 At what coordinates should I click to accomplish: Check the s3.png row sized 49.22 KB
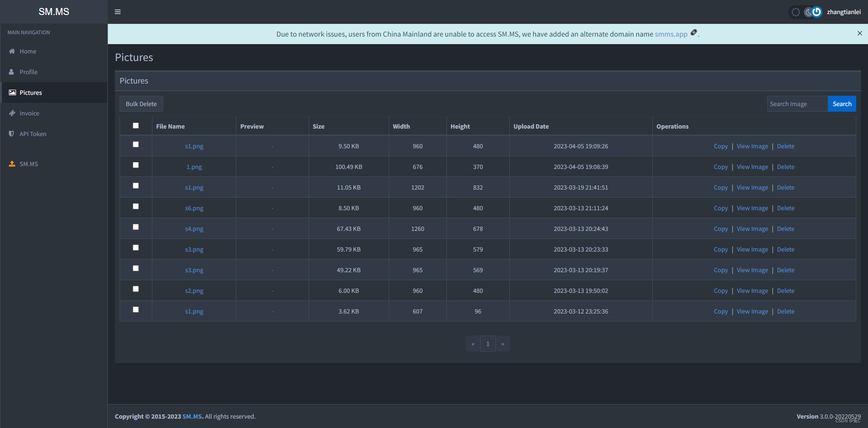pos(136,268)
